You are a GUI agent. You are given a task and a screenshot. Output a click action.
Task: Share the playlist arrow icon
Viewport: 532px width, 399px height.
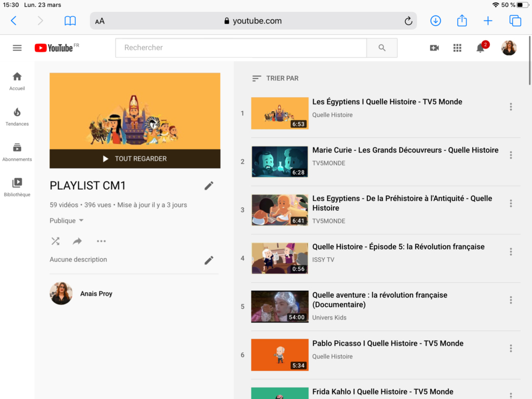point(77,241)
